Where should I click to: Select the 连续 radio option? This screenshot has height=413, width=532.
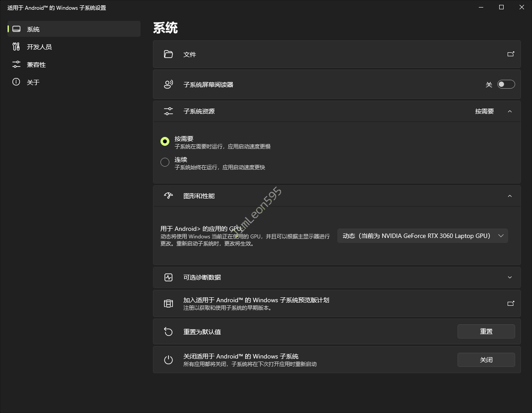[x=165, y=162]
